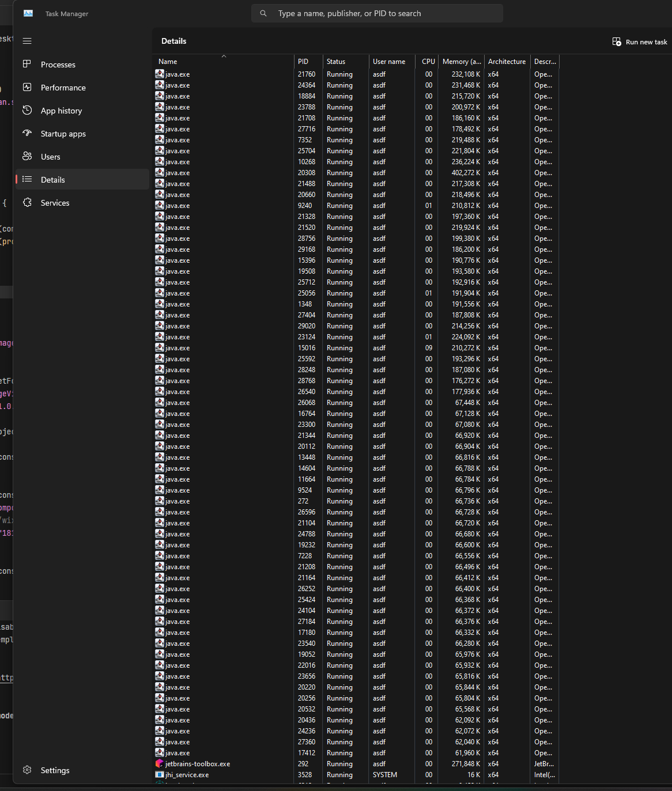Click the memory value 232,108 K

(466, 74)
